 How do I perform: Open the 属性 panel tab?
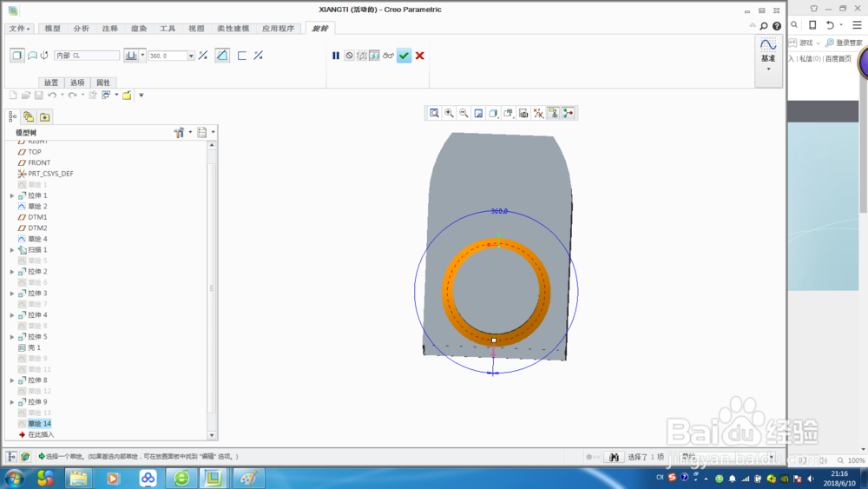103,83
